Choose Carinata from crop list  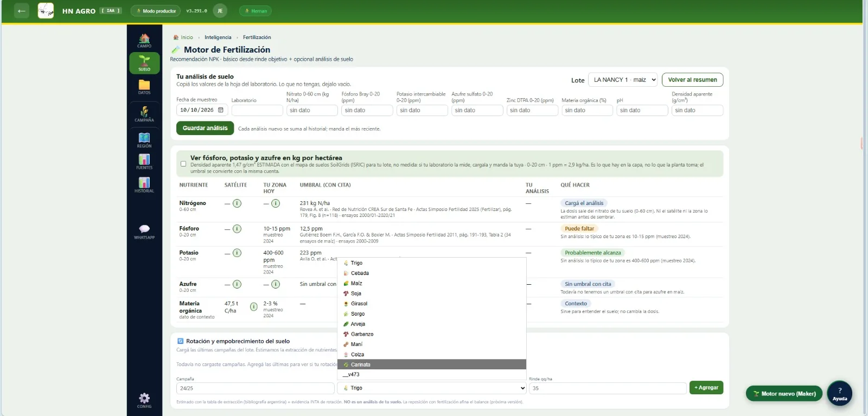click(432, 364)
